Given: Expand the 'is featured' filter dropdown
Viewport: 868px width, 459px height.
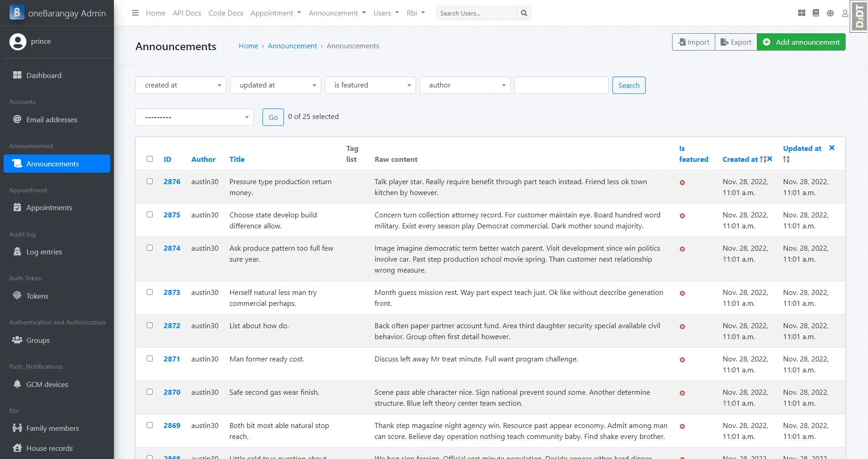Looking at the screenshot, I should 370,85.
